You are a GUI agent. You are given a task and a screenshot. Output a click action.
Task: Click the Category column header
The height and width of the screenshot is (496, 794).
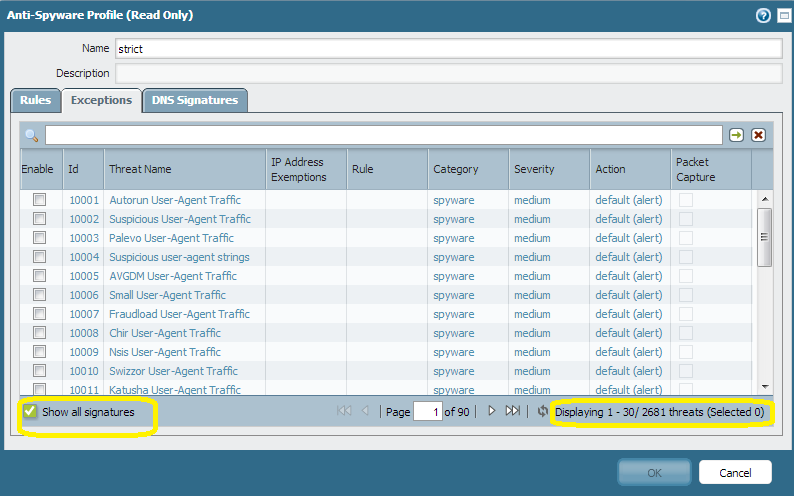click(x=468, y=169)
